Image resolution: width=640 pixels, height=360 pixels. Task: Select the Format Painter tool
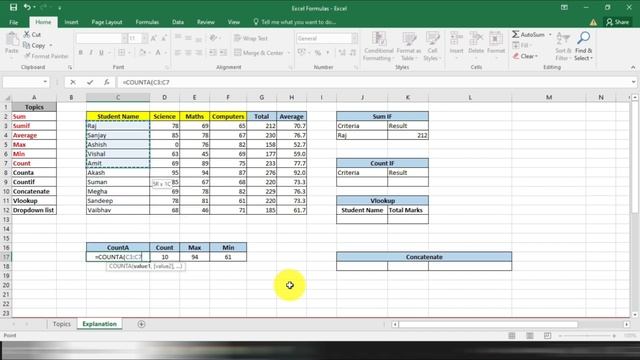pyautogui.click(x=46, y=56)
